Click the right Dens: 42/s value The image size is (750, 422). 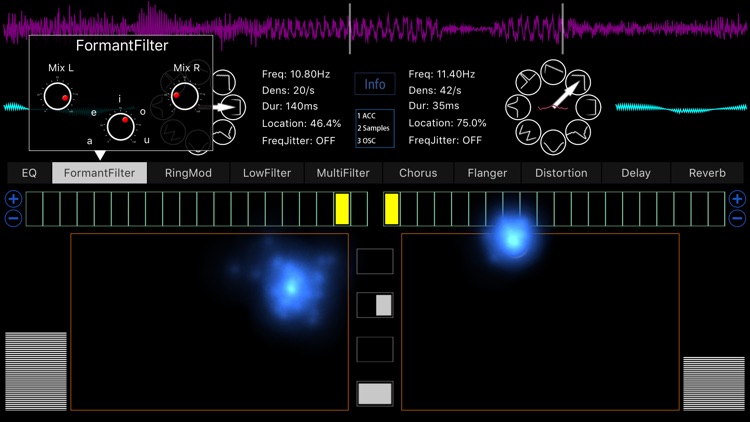pos(435,90)
